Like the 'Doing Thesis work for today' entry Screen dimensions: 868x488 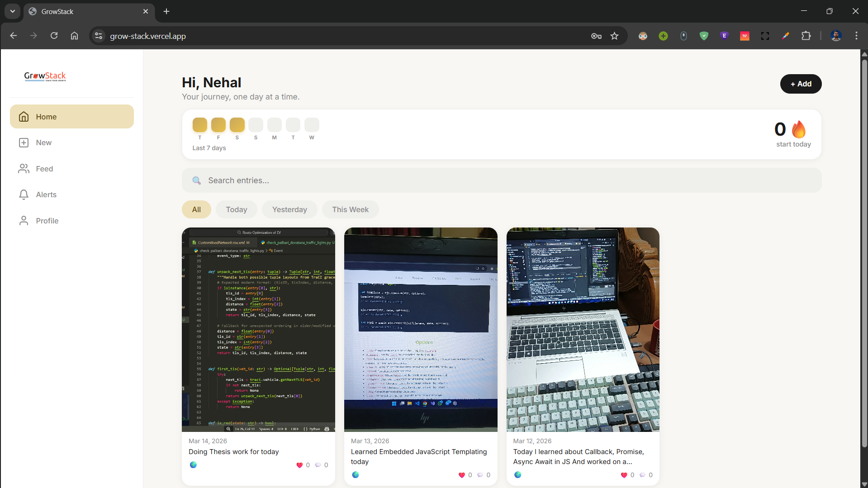(299, 464)
